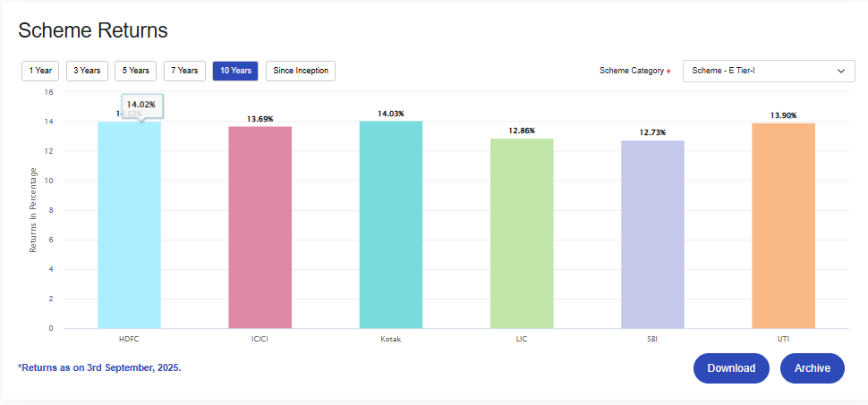Click the LIC axis label
This screenshot has height=405, width=868.
pos(522,339)
